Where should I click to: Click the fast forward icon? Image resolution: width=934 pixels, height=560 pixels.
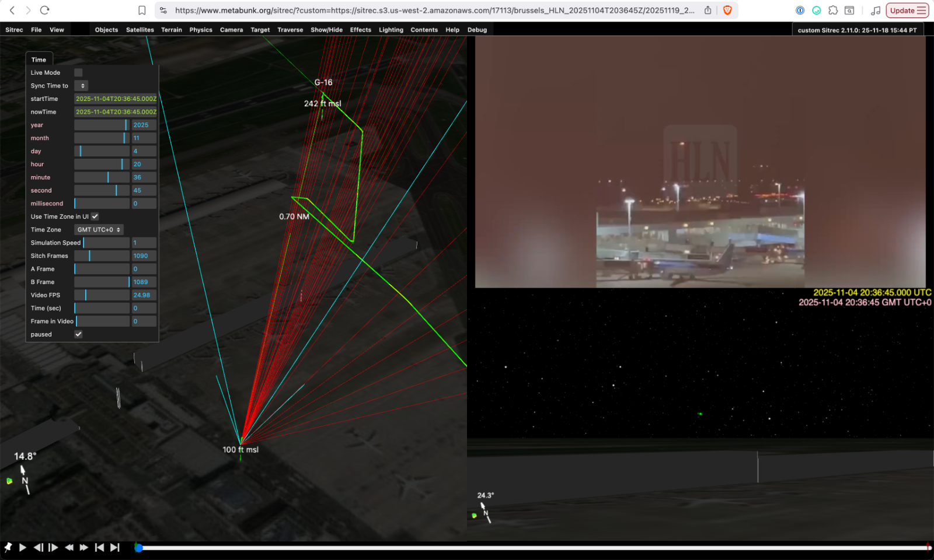point(84,547)
